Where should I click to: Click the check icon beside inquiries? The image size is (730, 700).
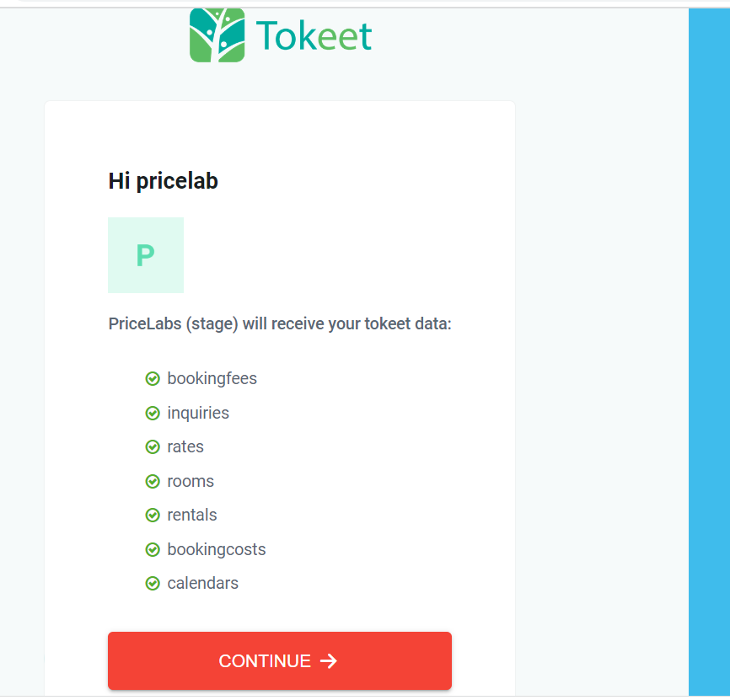point(153,413)
